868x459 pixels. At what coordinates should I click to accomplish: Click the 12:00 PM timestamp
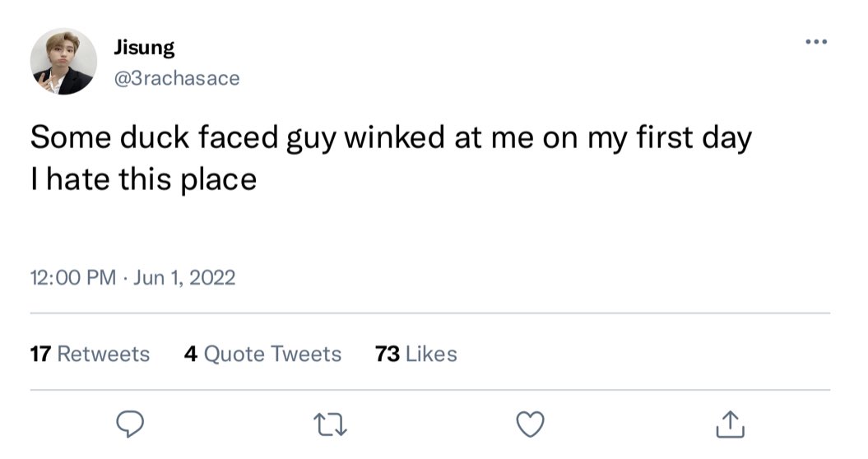(73, 277)
